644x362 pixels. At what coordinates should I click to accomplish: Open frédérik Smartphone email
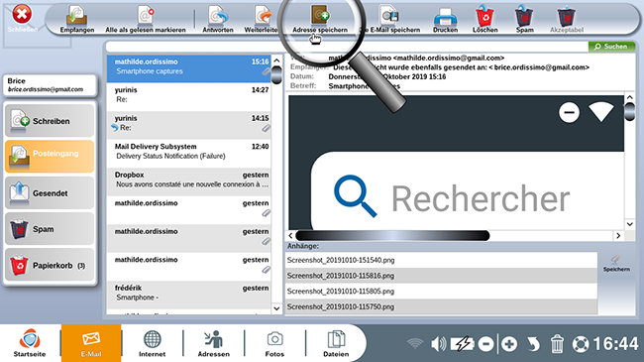189,295
